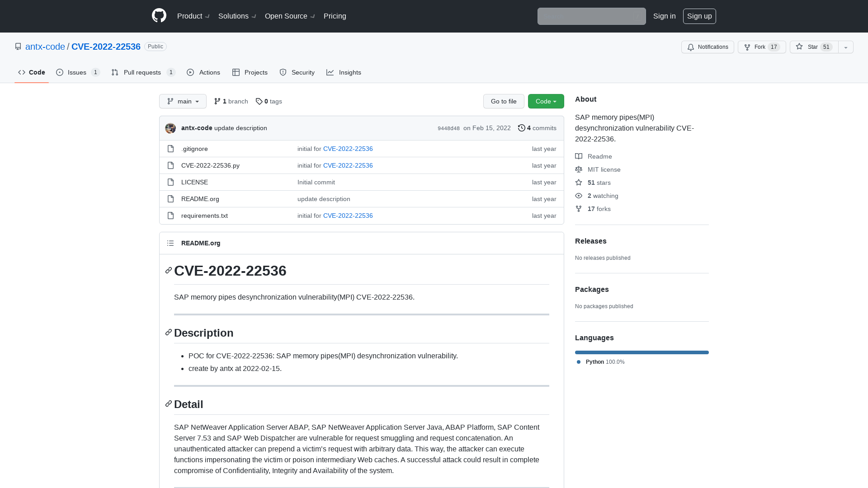Click the tag icon next to 0 tags
Screen dimensions: 868x488
(x=259, y=101)
